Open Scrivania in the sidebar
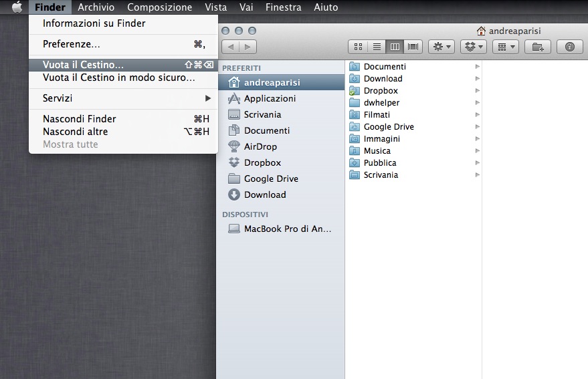Screen dimensions: 588x379 [x=281, y=115]
